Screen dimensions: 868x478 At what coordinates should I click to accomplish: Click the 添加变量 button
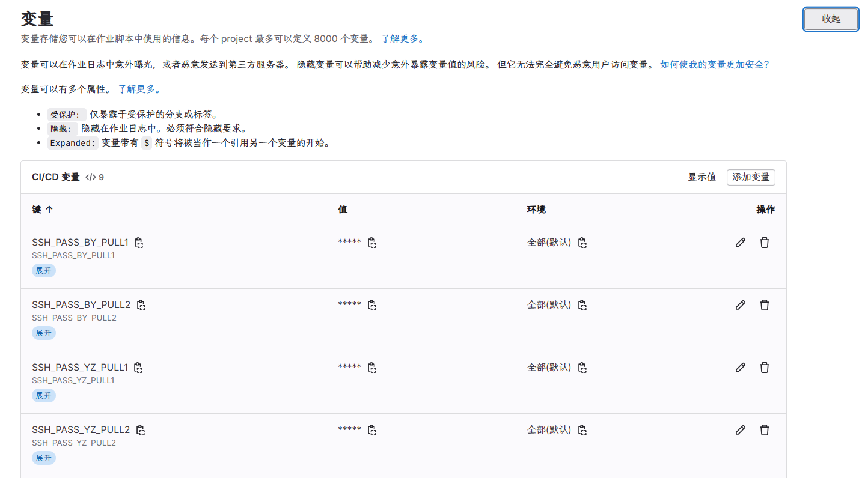click(750, 177)
